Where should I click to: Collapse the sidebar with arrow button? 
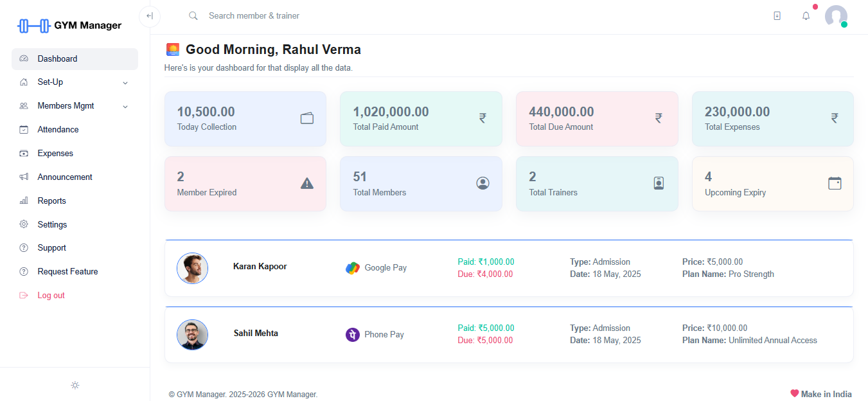coord(150,16)
